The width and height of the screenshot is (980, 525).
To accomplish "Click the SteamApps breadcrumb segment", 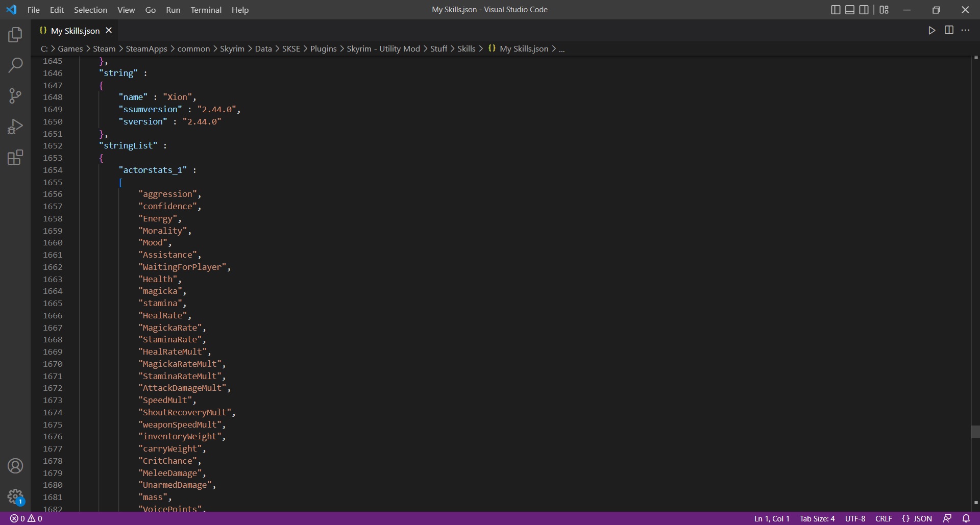I will click(146, 48).
